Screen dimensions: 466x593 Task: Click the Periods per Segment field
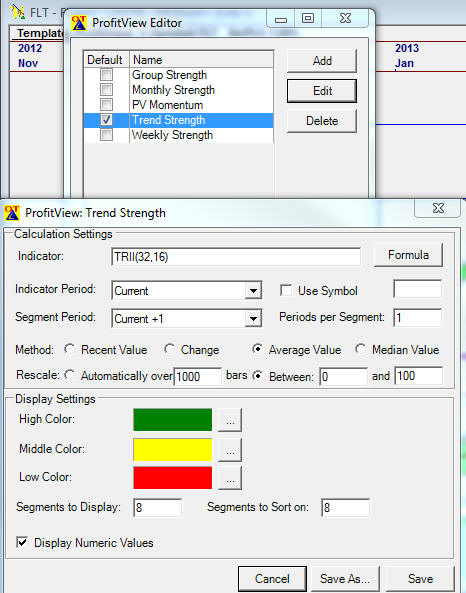coord(418,318)
